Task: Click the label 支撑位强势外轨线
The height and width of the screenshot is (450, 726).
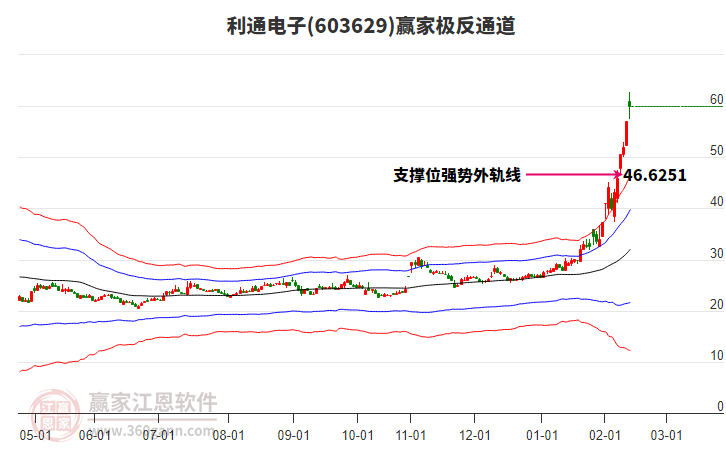Action: coord(457,175)
